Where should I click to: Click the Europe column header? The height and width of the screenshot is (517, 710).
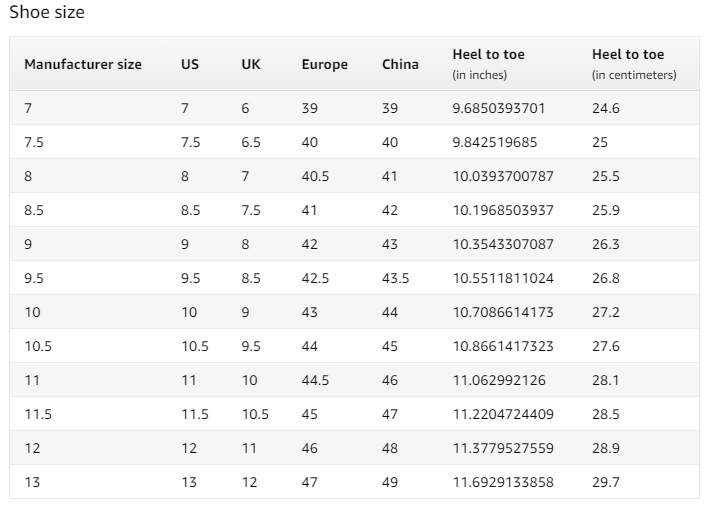point(325,64)
